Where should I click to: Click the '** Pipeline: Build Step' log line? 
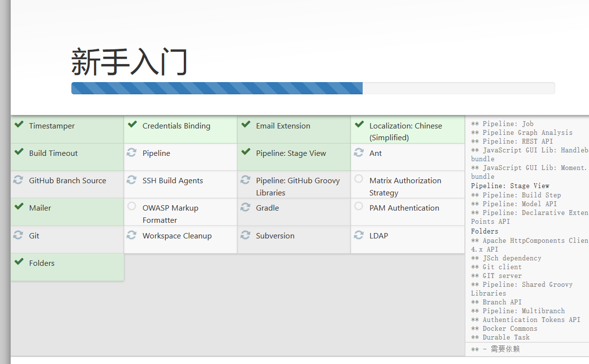tap(516, 195)
